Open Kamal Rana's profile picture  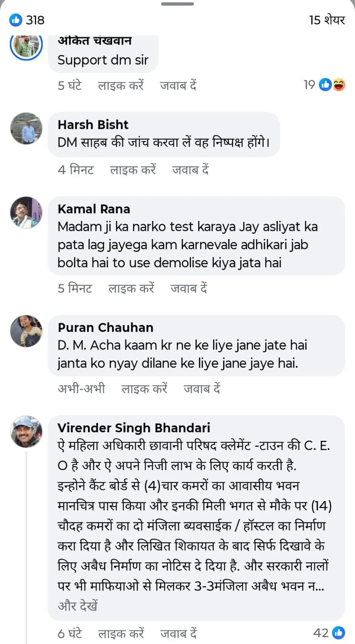click(x=26, y=213)
